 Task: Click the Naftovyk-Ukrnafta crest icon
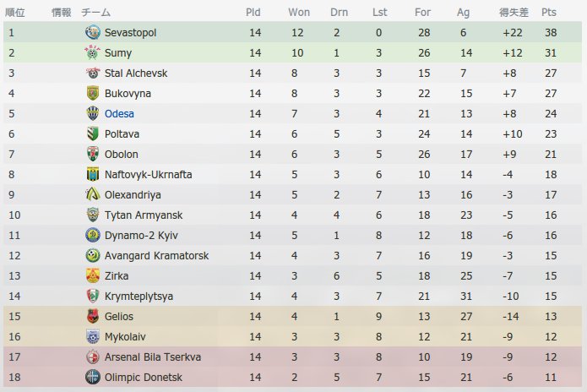click(x=92, y=175)
